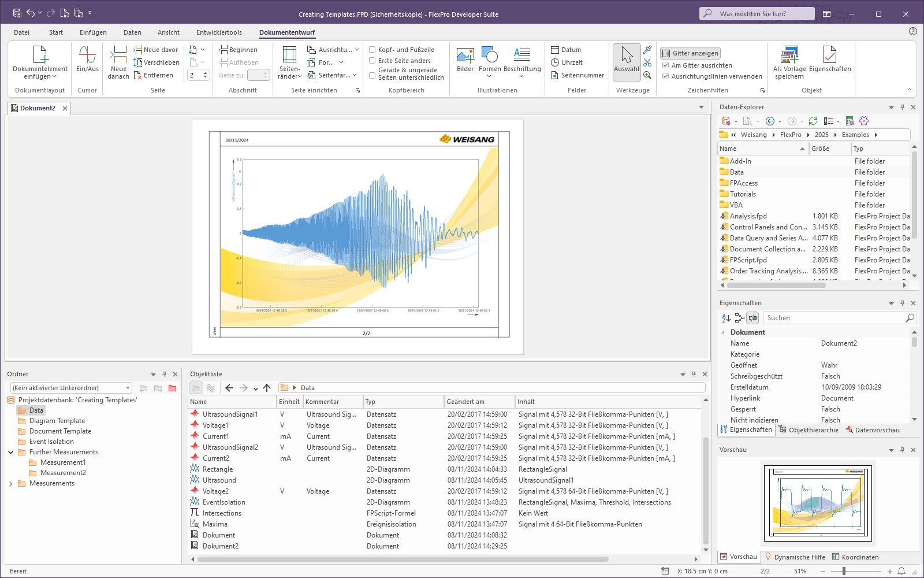924x578 pixels.
Task: Toggle Ausrichtungslinien verwenden checkbox
Action: (x=666, y=76)
